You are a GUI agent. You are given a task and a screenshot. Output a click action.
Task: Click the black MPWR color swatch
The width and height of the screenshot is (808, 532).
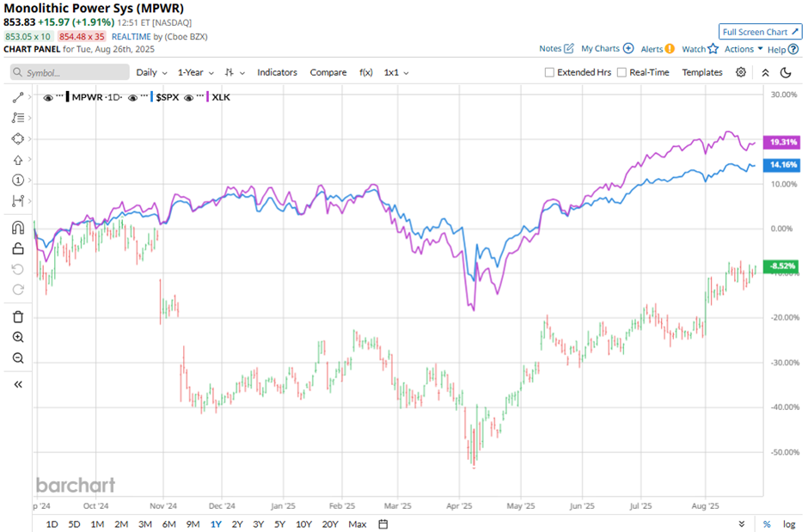point(68,97)
